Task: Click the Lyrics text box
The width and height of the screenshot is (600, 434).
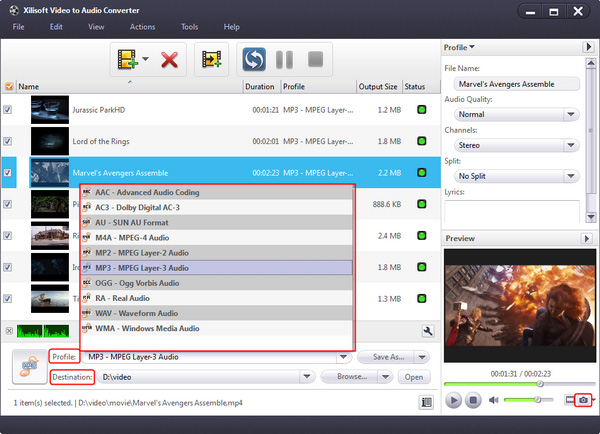Action: pos(512,211)
